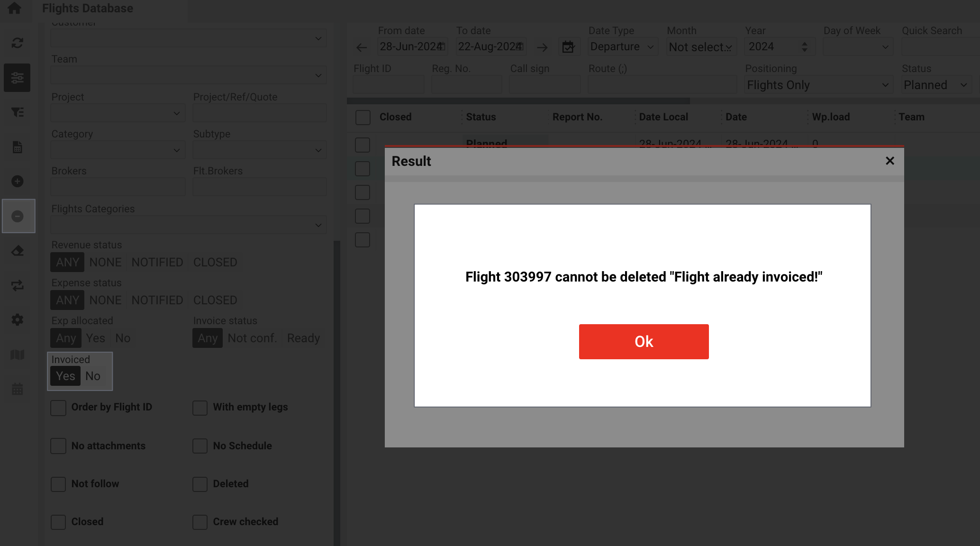This screenshot has width=980, height=546.
Task: Click the calendar check icon by dates
Action: click(568, 47)
